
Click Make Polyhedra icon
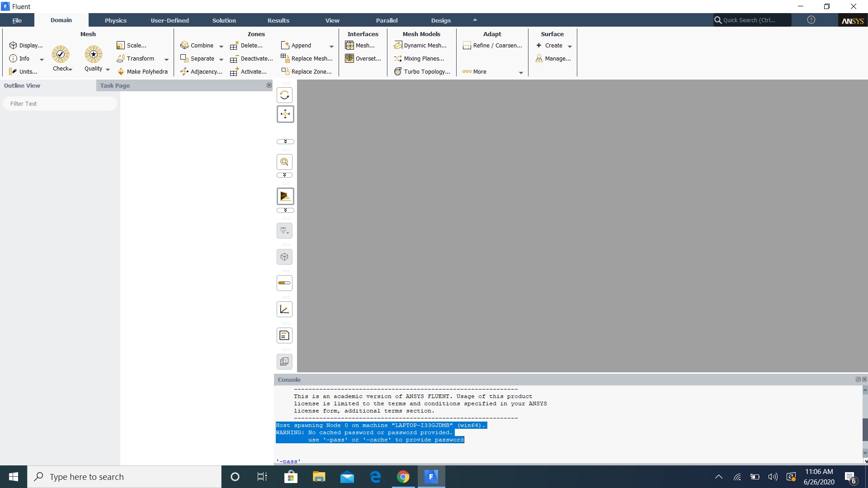pos(121,71)
